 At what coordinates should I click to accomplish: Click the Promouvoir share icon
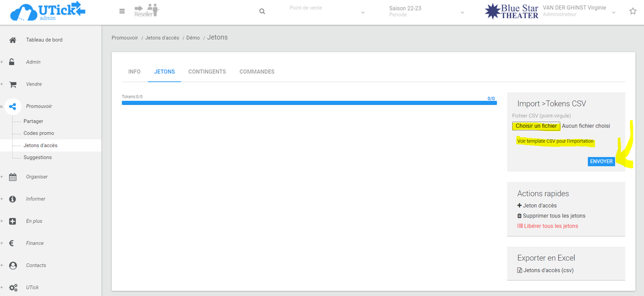[x=13, y=106]
